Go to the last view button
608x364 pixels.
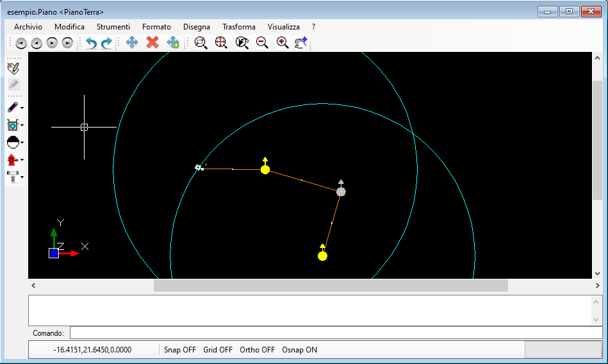pyautogui.click(x=67, y=43)
